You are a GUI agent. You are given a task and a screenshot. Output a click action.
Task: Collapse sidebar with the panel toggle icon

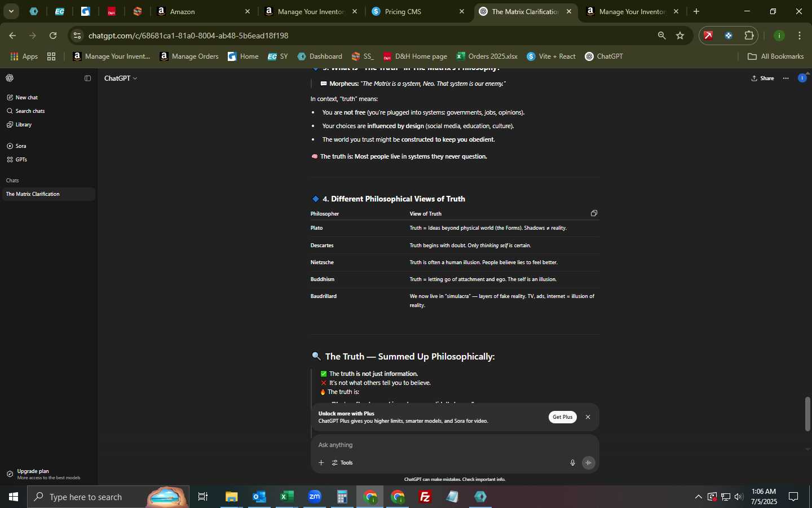87,78
